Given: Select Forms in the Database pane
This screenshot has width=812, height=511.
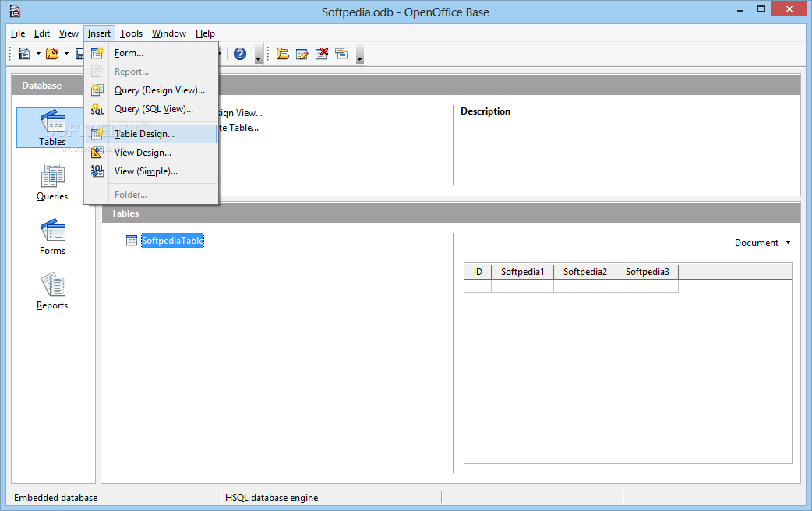Looking at the screenshot, I should coord(52,237).
